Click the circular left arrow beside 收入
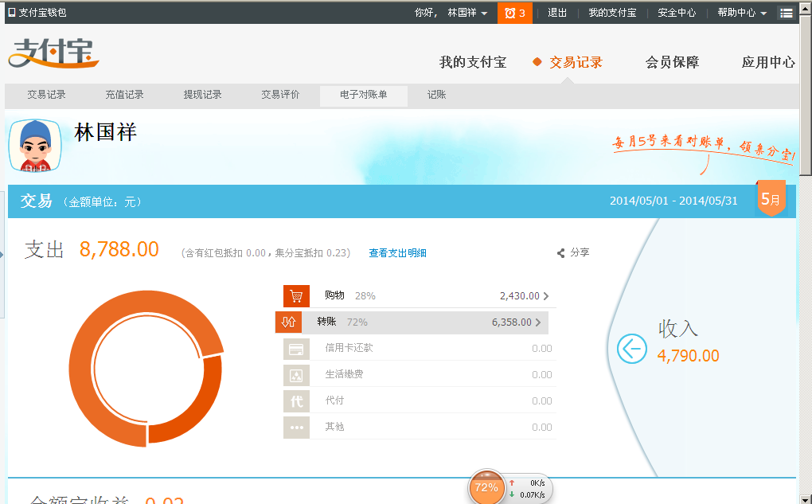The width and height of the screenshot is (812, 504). coord(632,348)
